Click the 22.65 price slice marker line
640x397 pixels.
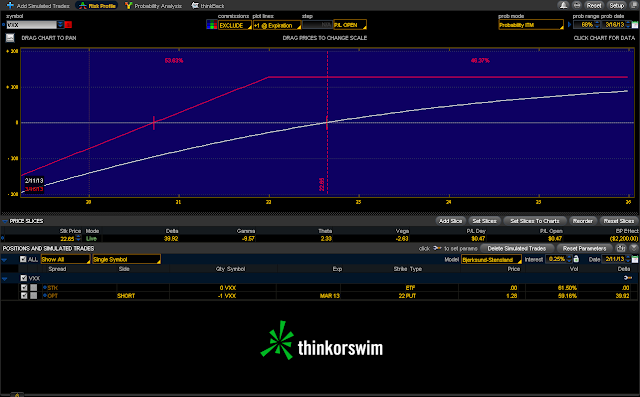tap(327, 122)
